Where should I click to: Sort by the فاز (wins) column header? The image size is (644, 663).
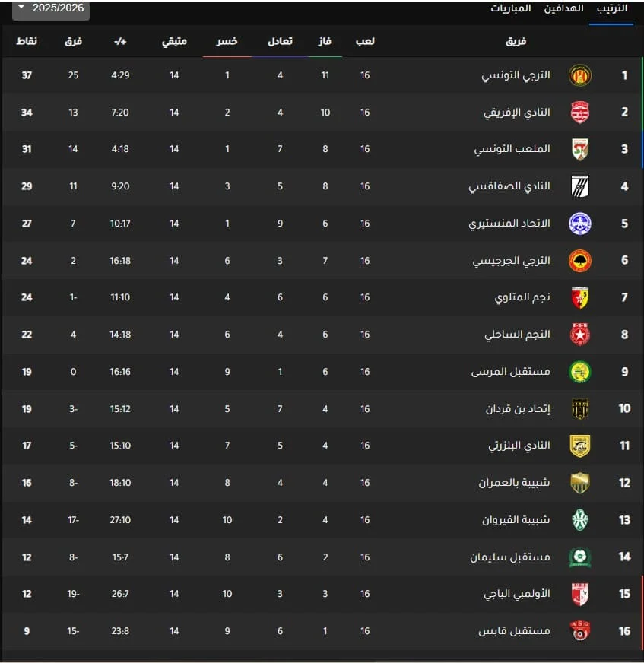point(325,41)
